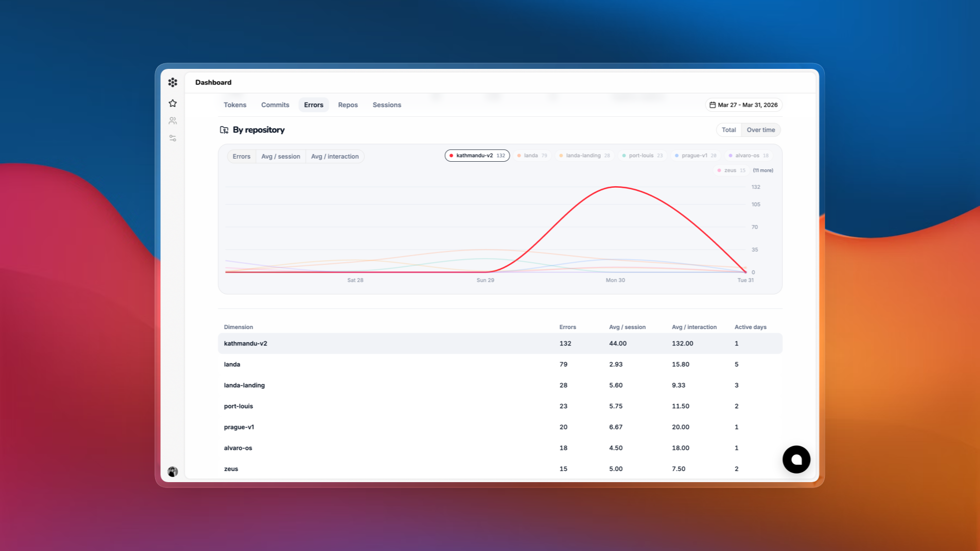Open the chat bubble widget

(x=796, y=460)
